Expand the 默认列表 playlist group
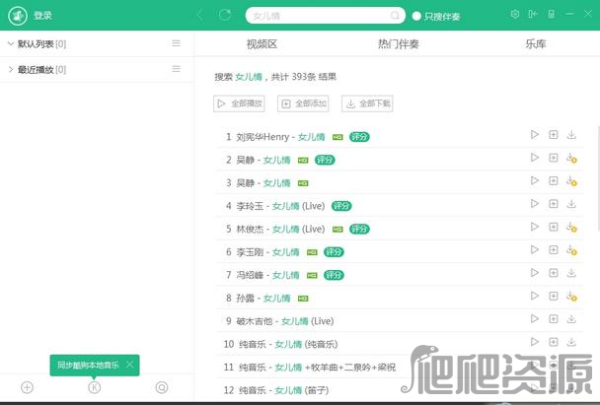The height and width of the screenshot is (405, 600). click(x=10, y=44)
